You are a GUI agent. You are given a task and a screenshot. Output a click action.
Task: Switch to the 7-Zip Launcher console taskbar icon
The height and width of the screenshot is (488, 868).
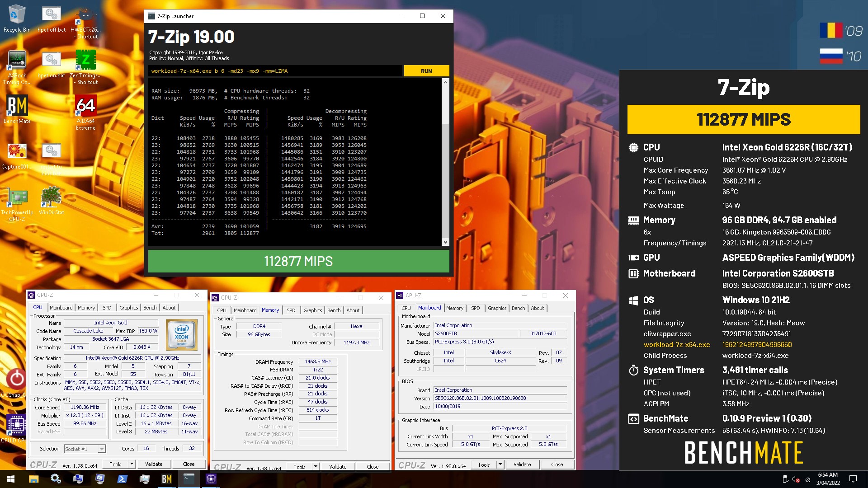pyautogui.click(x=189, y=479)
